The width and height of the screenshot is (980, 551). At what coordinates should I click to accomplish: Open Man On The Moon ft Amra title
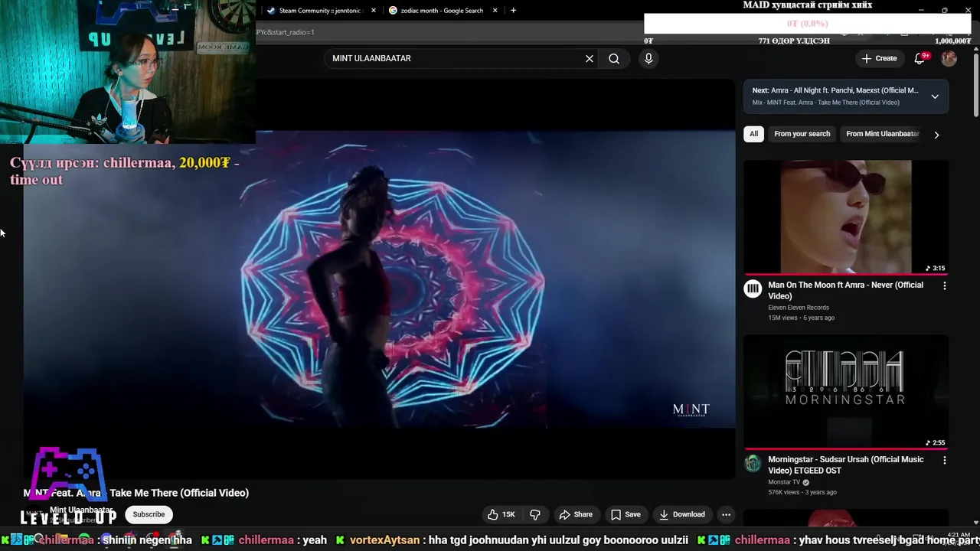click(845, 290)
